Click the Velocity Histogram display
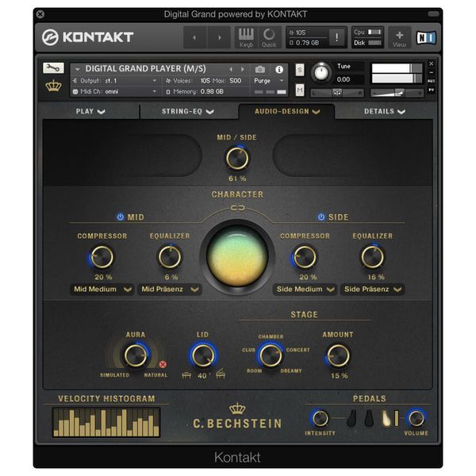476x476 pixels. 106,422
